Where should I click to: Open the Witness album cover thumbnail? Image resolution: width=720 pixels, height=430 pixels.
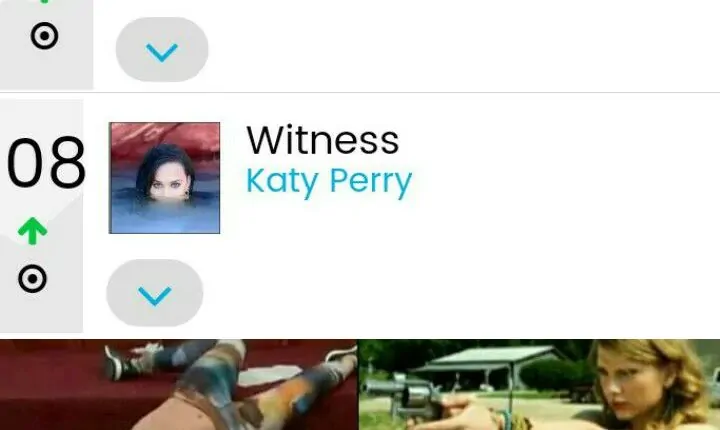click(164, 178)
